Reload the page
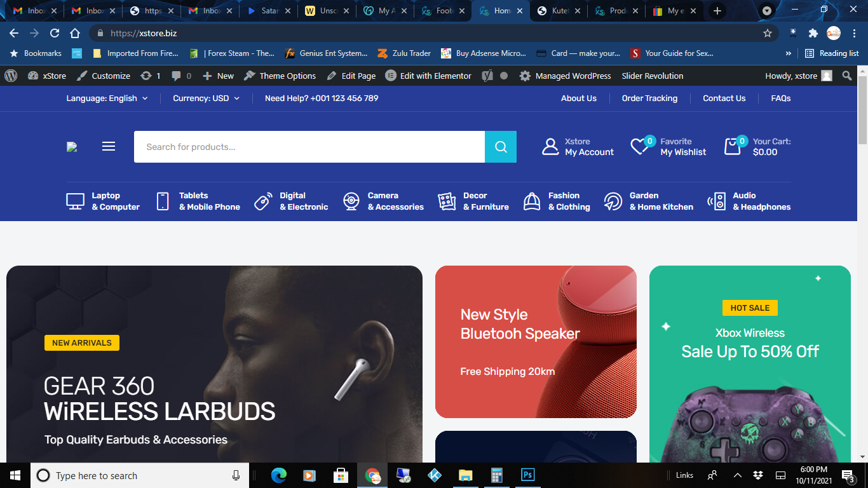Screen dimensions: 868x488 pyautogui.click(x=55, y=33)
